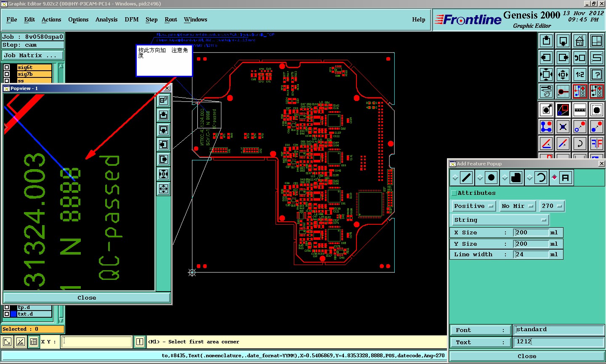Click the Font label button
606x364 pixels.
pyautogui.click(x=481, y=330)
